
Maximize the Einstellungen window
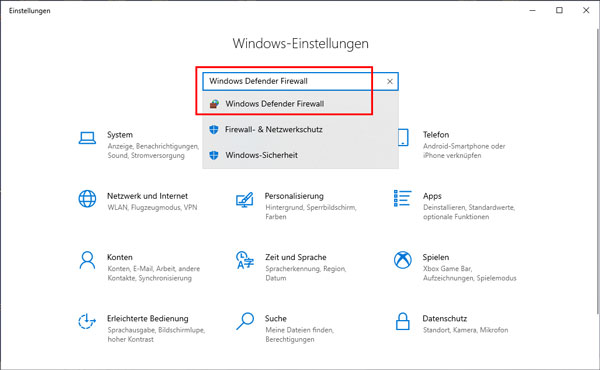(x=559, y=10)
